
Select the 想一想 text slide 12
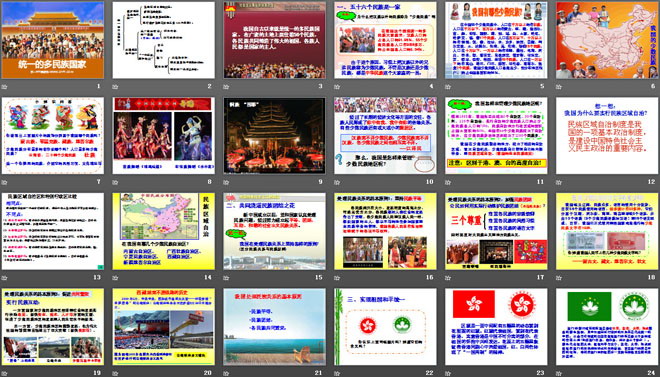point(607,135)
